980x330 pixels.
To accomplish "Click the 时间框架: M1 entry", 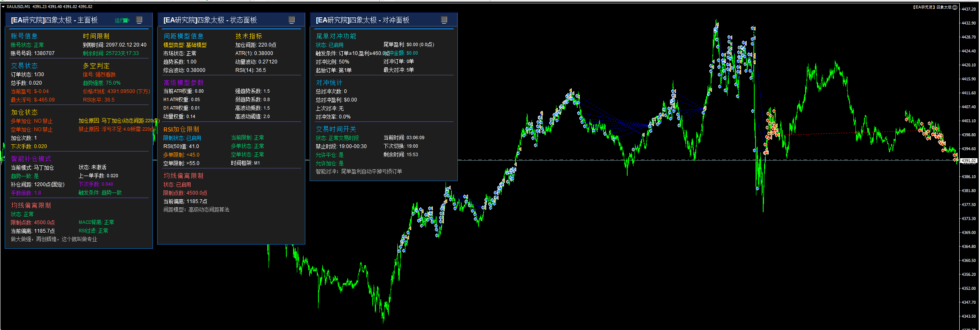I will tap(245, 163).
